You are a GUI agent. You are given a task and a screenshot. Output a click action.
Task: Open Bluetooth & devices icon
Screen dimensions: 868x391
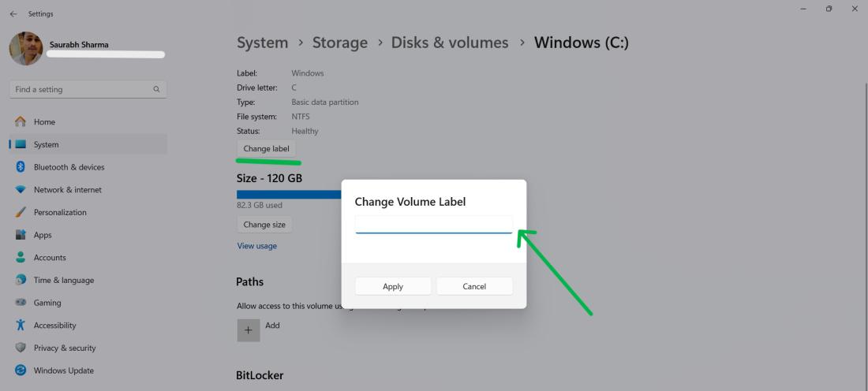21,167
